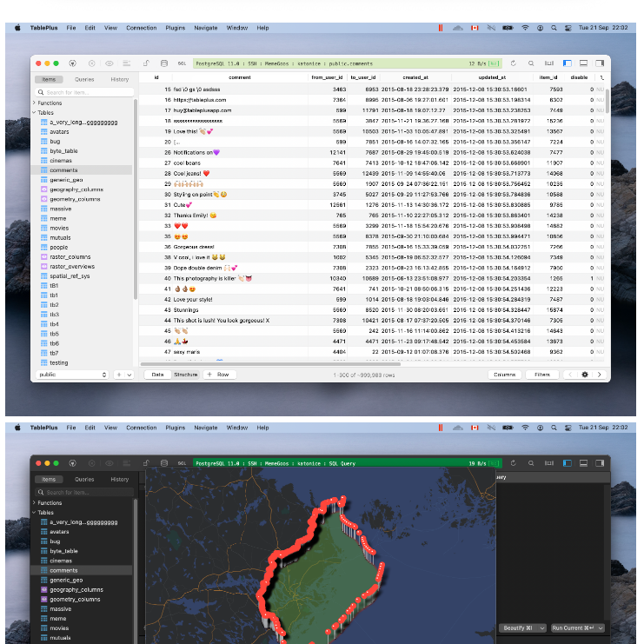Click the + Row button

point(220,375)
